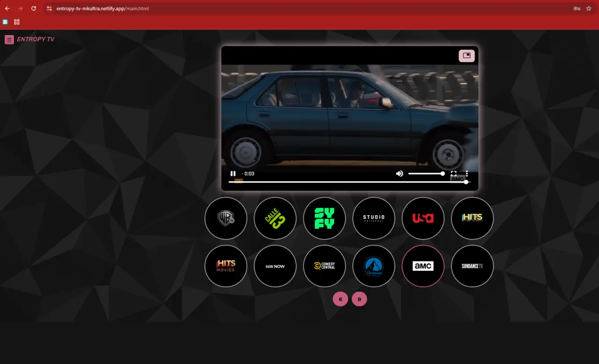
Task: Pause the playing video
Action: (233, 174)
